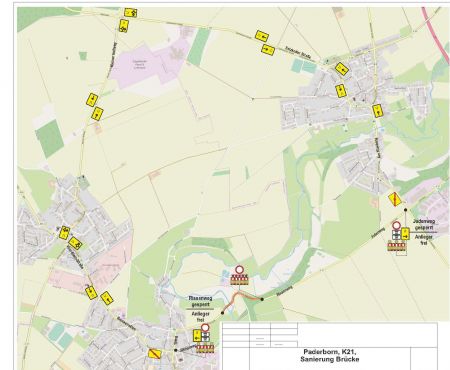Image resolution: width=450 pixels, height=370 pixels.
Task: Click the 'Jadenweg gesperrt' label
Action: point(424,224)
